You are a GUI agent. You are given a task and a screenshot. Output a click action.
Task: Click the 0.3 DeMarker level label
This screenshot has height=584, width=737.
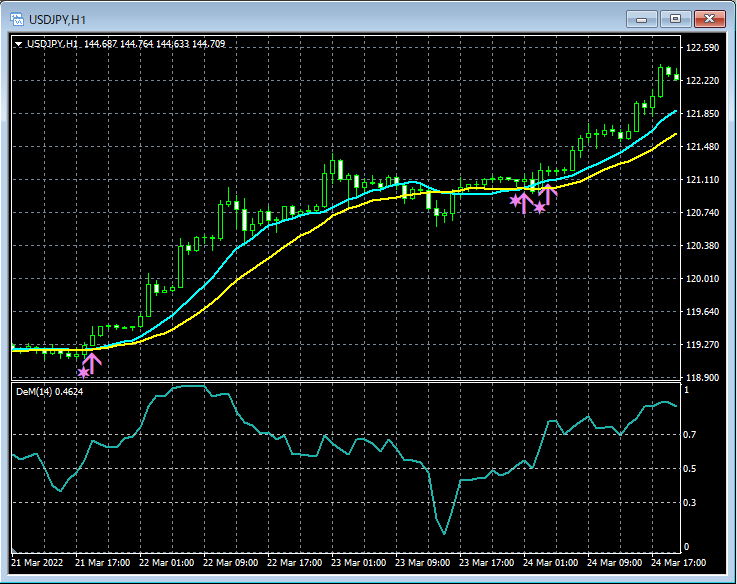[690, 503]
